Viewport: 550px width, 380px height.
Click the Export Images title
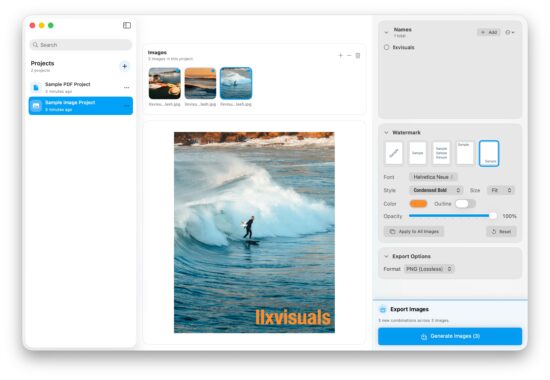[x=409, y=309]
